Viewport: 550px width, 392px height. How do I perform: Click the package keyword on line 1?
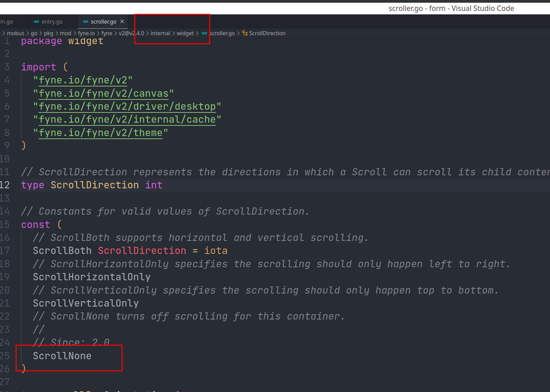(x=41, y=41)
